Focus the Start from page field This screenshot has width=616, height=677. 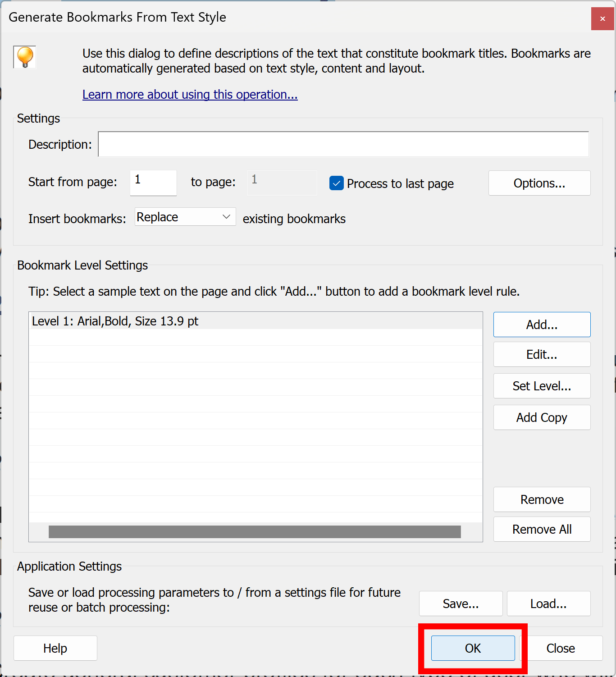153,183
